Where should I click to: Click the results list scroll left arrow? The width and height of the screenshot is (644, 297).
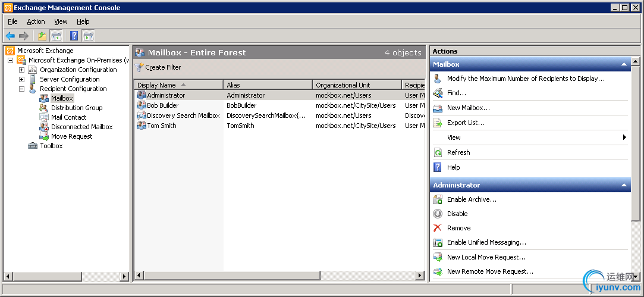(x=139, y=275)
